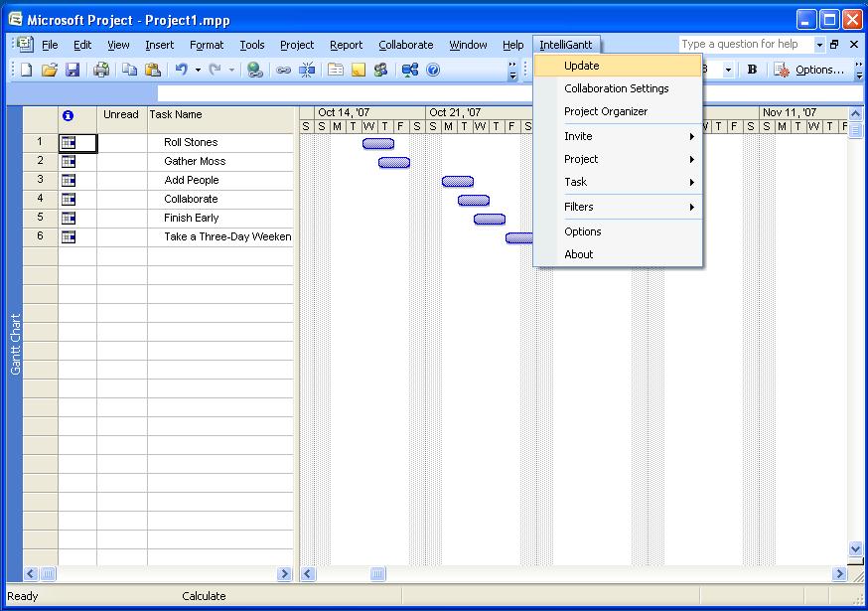This screenshot has height=611, width=868.
Task: Open the font size dropdown arrow
Action: pyautogui.click(x=728, y=70)
